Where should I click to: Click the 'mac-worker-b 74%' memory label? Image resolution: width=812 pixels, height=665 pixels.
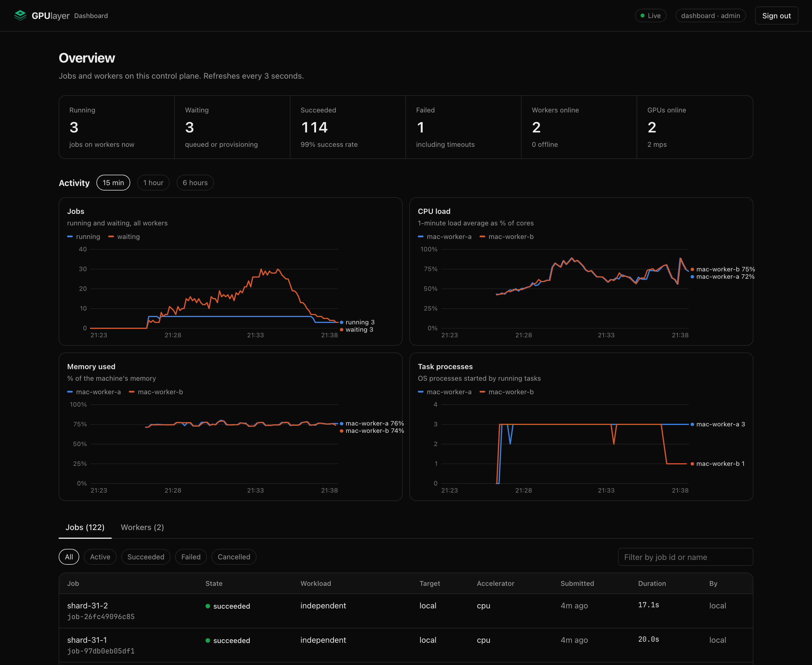(375, 431)
